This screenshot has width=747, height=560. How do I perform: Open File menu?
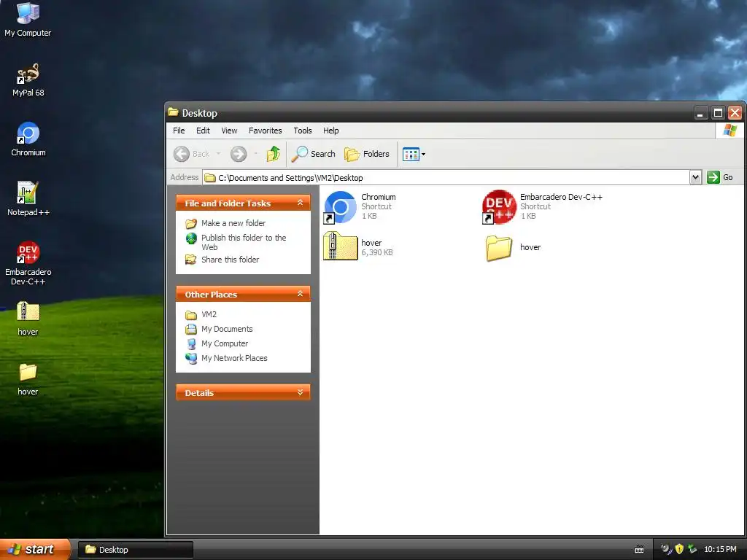179,131
